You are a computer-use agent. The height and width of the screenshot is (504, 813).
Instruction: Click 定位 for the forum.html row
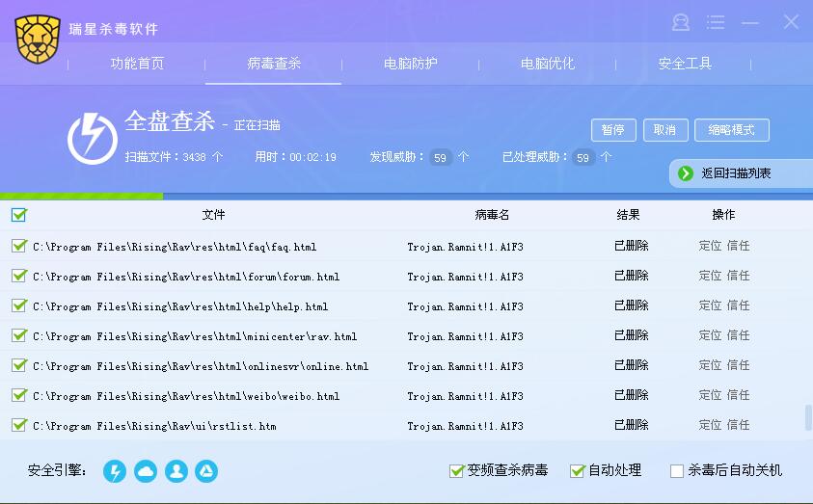(710, 276)
